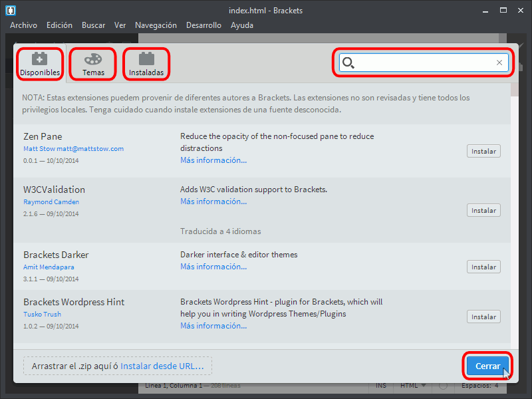Image resolution: width=532 pixels, height=399 pixels.
Task: Click the Zen Pane extension title
Action: click(x=43, y=136)
